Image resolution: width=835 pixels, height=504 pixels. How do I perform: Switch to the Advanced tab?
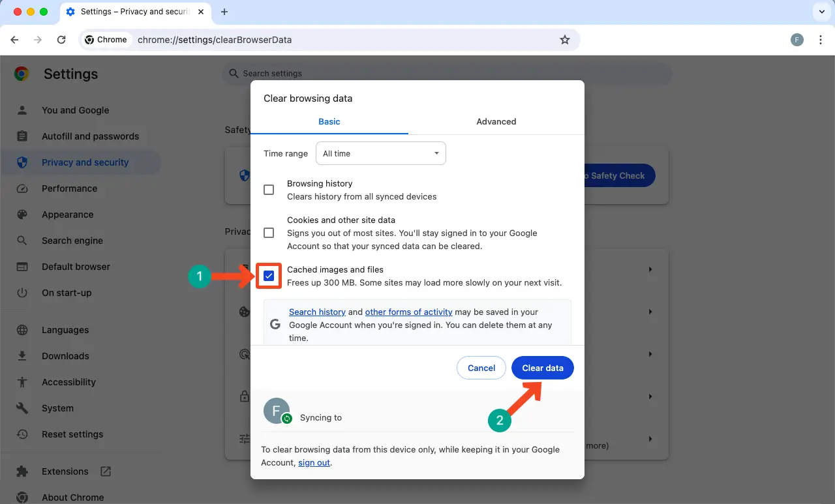(496, 121)
